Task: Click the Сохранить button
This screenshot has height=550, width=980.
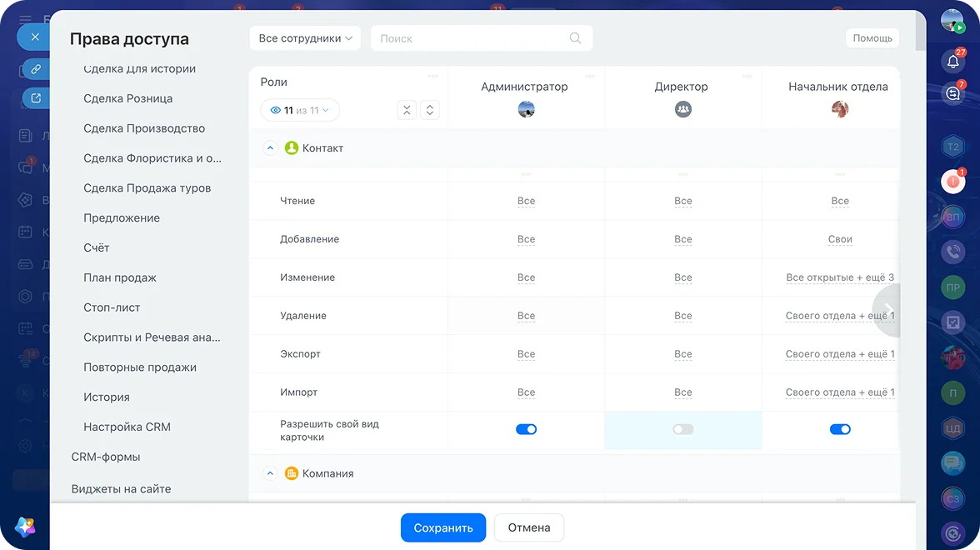Action: click(443, 527)
